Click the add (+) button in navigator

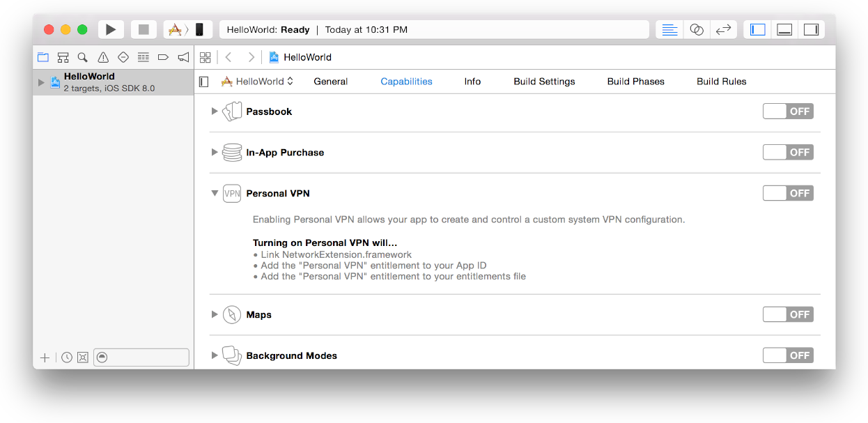[45, 357]
